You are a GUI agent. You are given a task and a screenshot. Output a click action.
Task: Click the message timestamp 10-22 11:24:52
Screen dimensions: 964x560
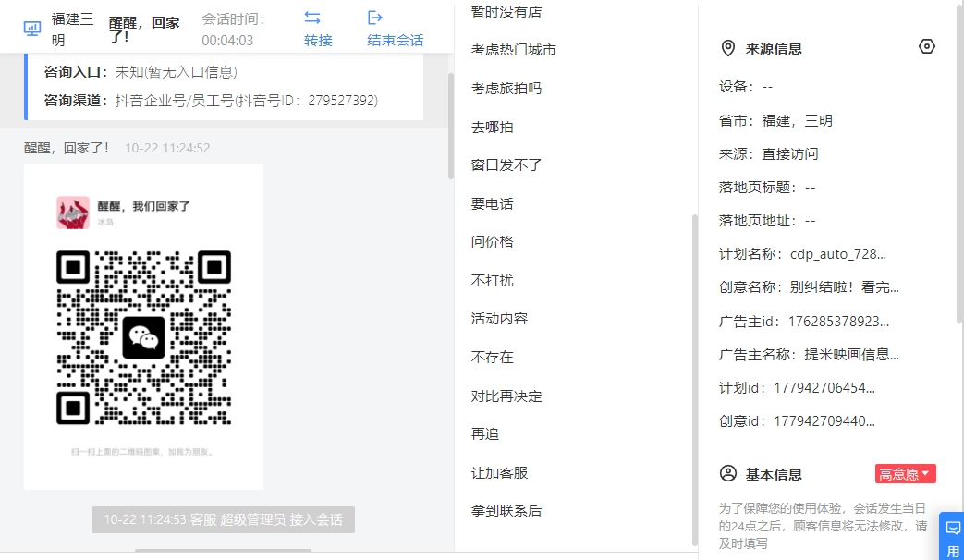167,148
